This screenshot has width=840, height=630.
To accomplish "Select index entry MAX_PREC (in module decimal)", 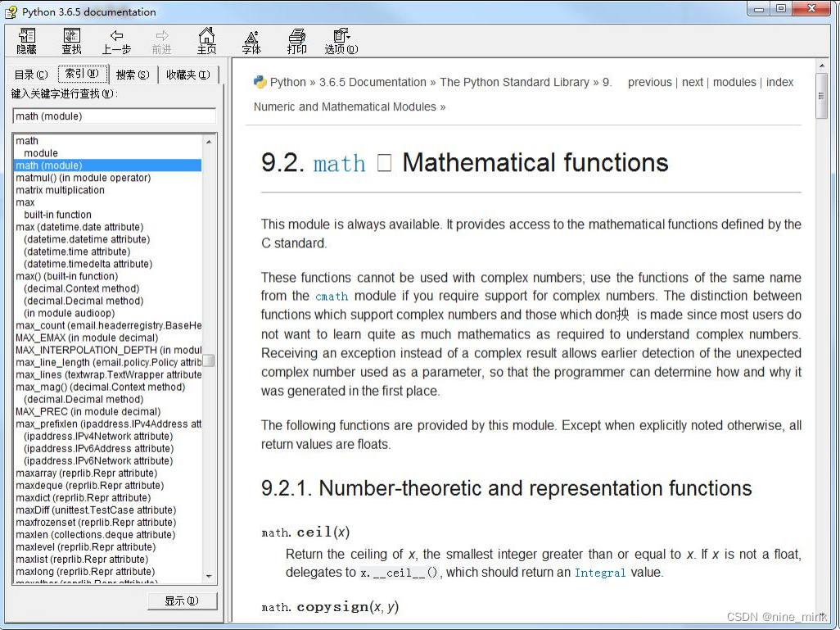I will pos(88,412).
